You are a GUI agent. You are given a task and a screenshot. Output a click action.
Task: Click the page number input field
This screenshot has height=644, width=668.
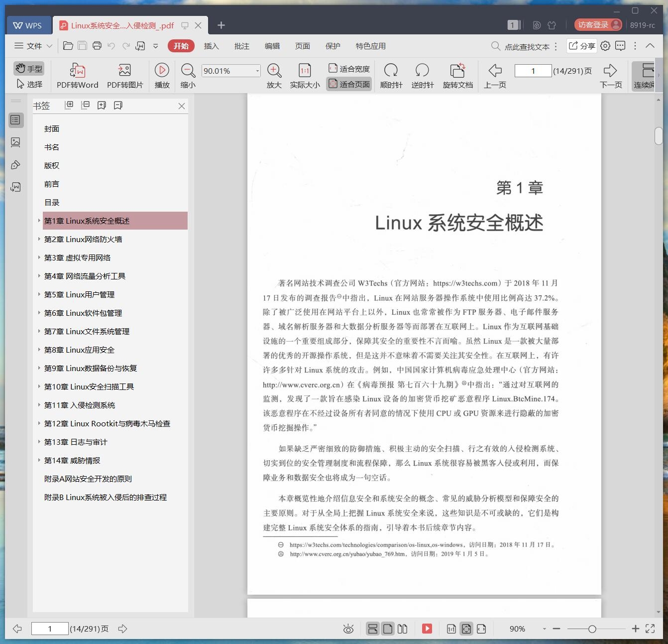pyautogui.click(x=533, y=70)
